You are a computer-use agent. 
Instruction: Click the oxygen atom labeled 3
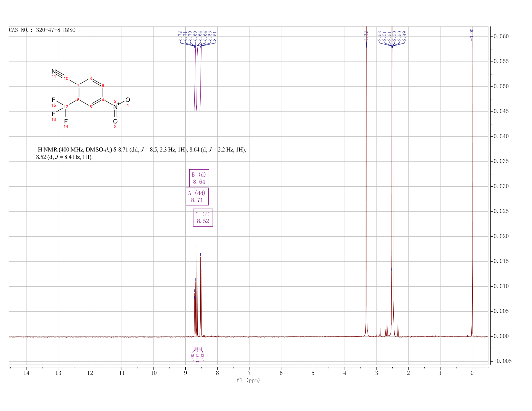coord(115,121)
